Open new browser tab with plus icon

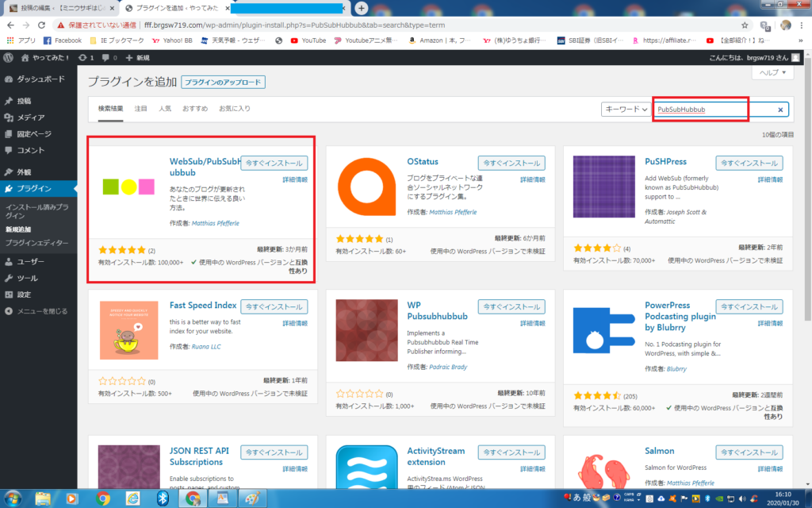362,8
